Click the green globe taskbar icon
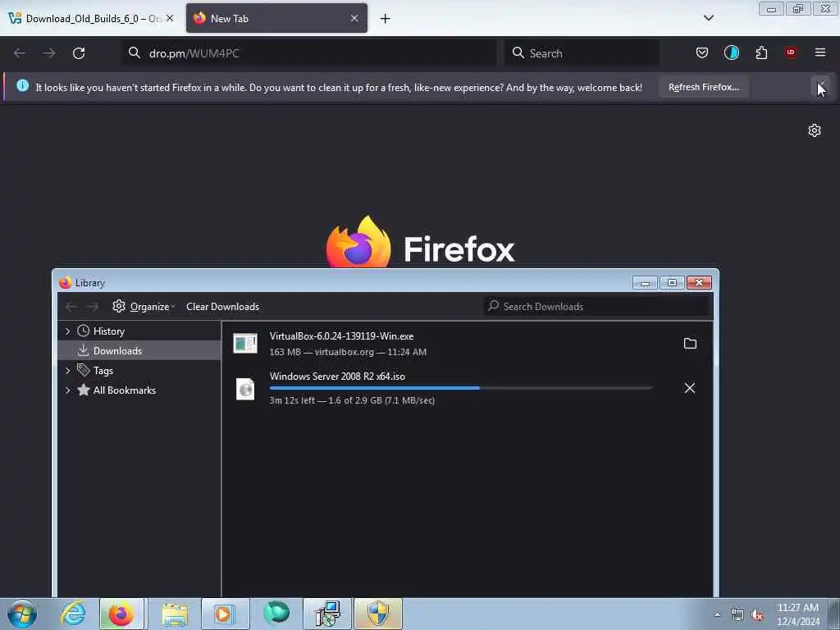The height and width of the screenshot is (630, 840). pos(276,614)
